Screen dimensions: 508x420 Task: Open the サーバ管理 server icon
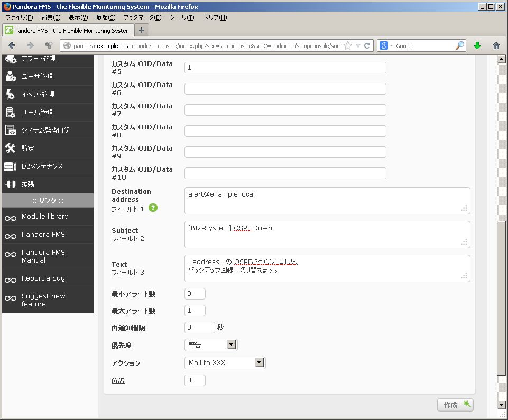(x=11, y=113)
